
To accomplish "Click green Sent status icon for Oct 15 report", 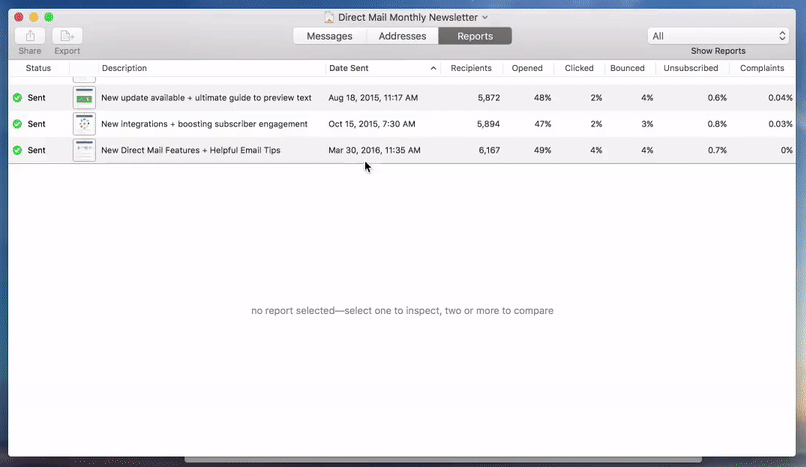I will 17,124.
